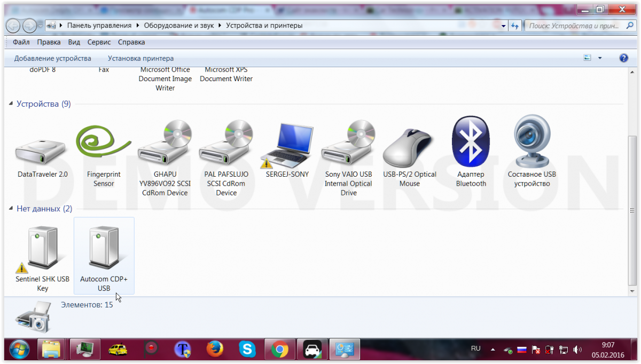Collapse the Устройства (9) group
Viewport: 641px width, 364px height.
tap(11, 104)
